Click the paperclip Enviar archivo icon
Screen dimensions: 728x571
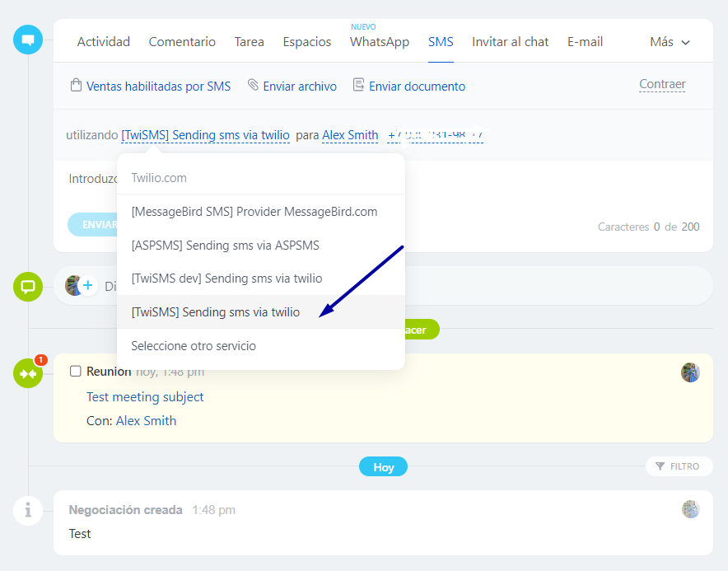coord(253,86)
